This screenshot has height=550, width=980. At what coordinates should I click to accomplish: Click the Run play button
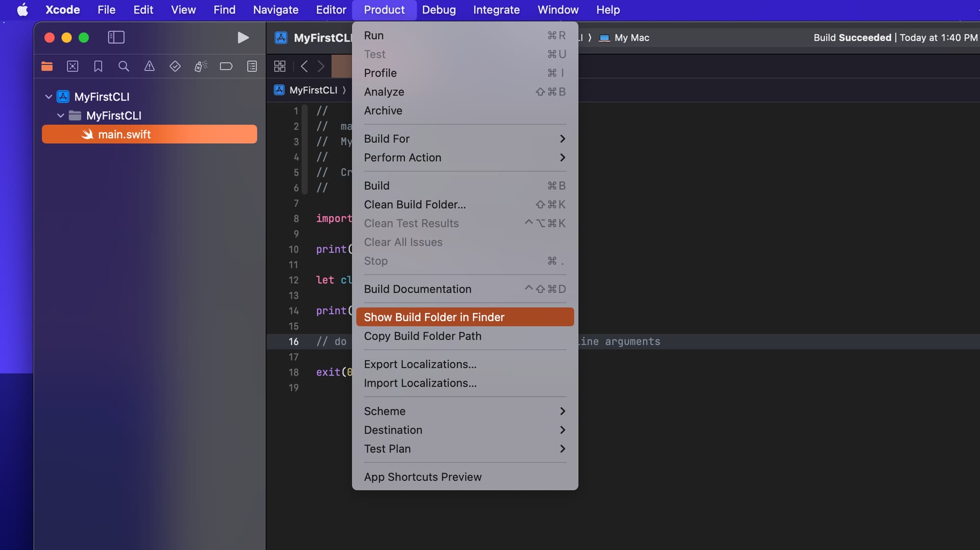click(243, 37)
